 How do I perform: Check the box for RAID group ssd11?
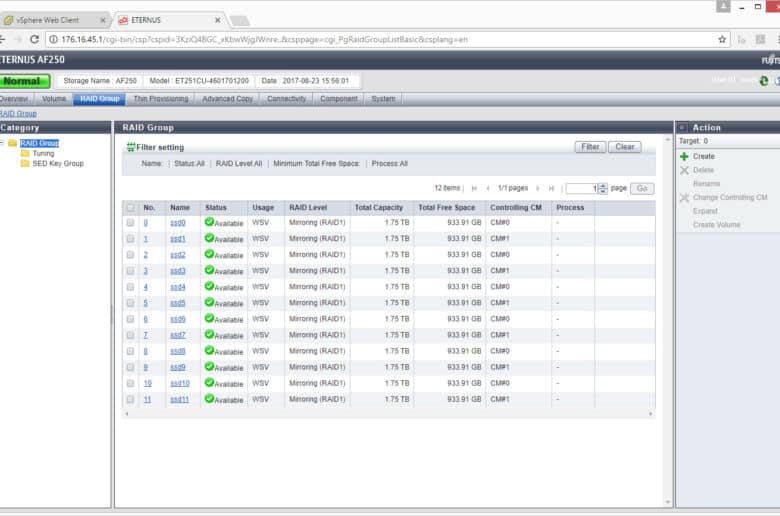[x=130, y=399]
